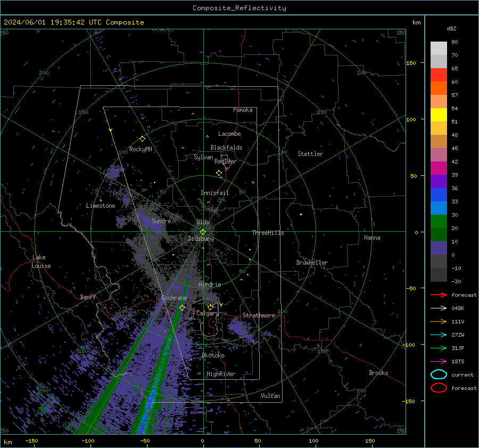Click the magenta 42-39 dBZ color swatch
479x448 pixels.
(439, 168)
